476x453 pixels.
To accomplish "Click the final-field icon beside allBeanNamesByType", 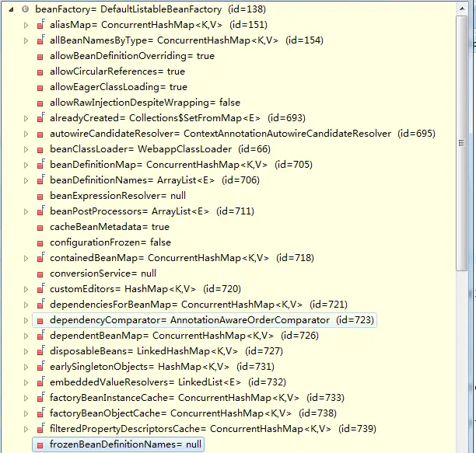I will [40, 40].
